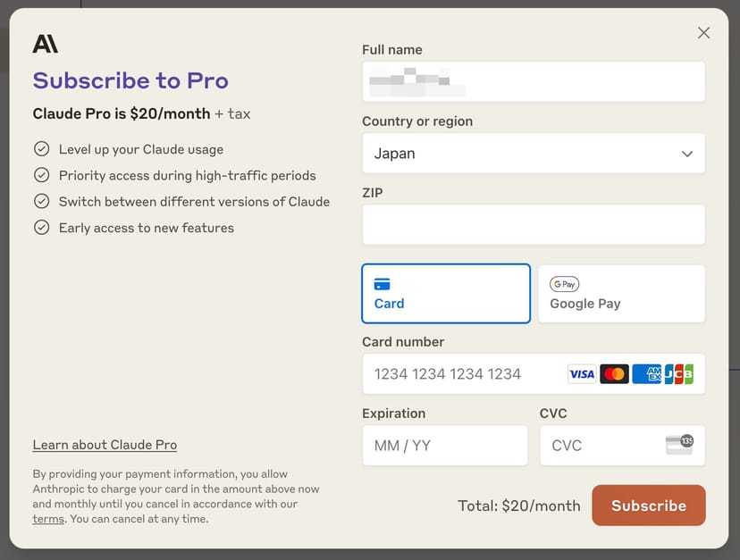Click the American Express icon
Image resolution: width=740 pixels, height=560 pixels.
pos(646,374)
